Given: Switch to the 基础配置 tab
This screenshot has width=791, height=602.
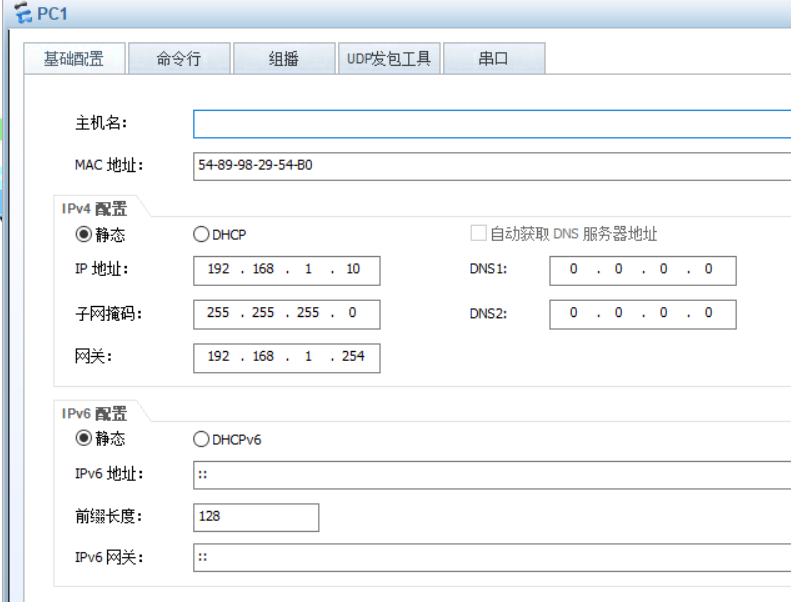Looking at the screenshot, I should point(74,59).
